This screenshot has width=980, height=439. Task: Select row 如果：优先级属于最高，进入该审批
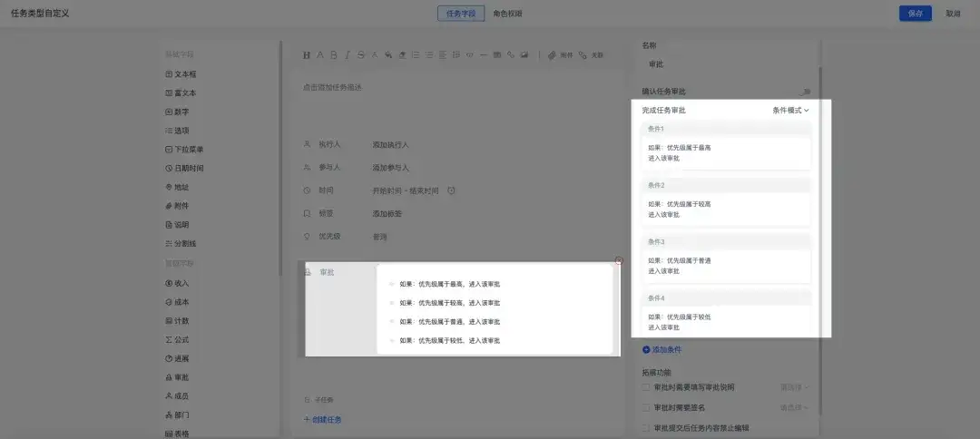pos(450,284)
